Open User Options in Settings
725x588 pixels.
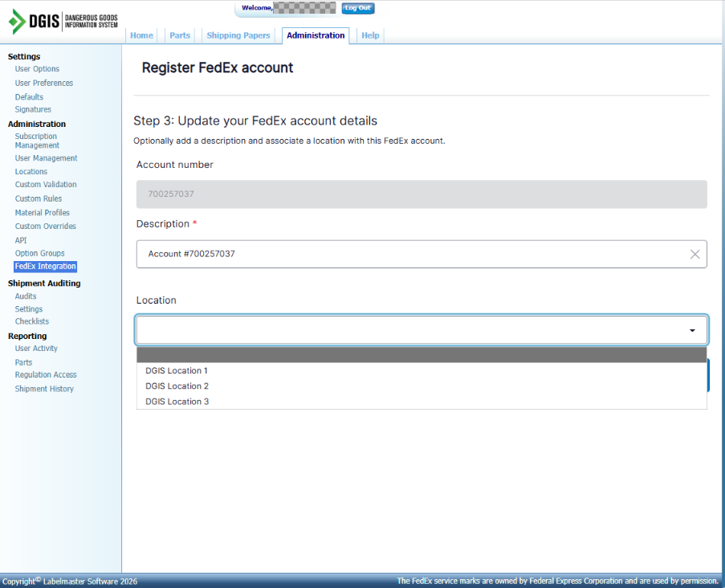pyautogui.click(x=37, y=69)
